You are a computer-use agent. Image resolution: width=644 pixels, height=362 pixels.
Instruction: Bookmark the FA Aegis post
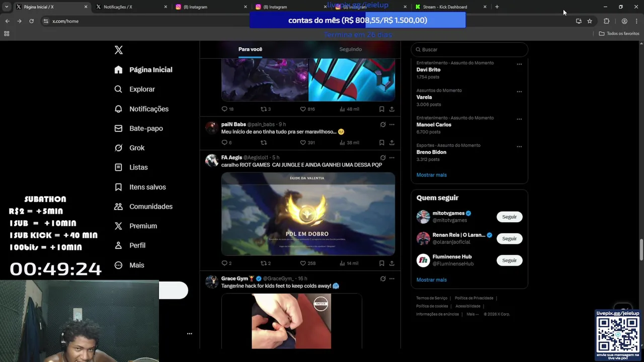pyautogui.click(x=382, y=263)
